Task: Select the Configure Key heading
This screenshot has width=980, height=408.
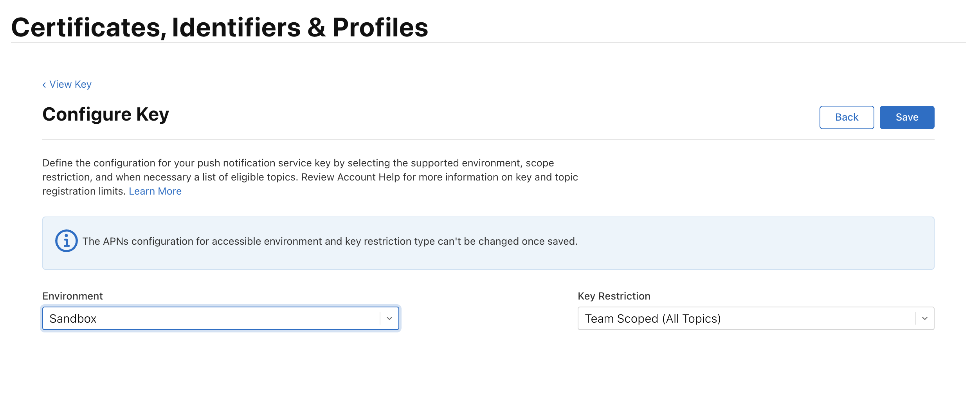Action: (x=105, y=114)
